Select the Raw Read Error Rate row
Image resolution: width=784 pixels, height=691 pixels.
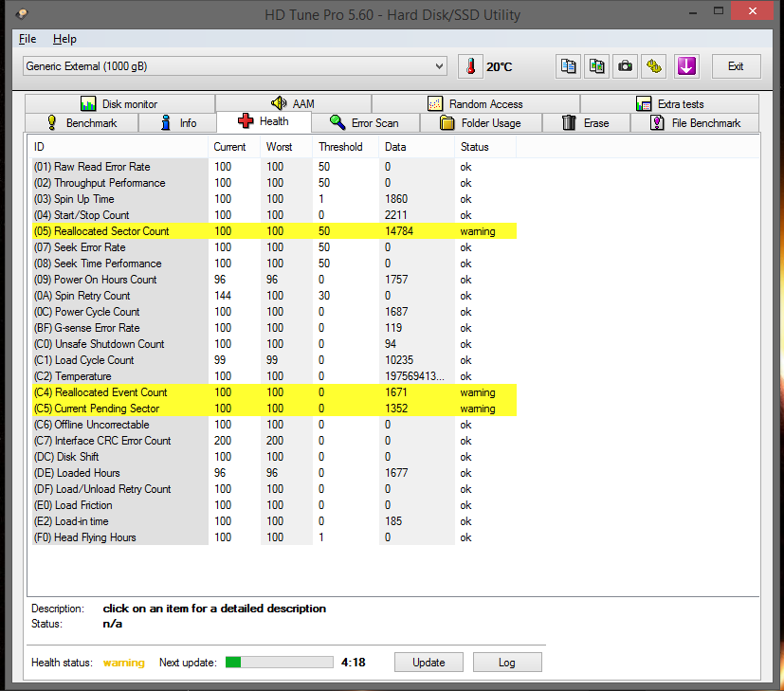[x=274, y=167]
